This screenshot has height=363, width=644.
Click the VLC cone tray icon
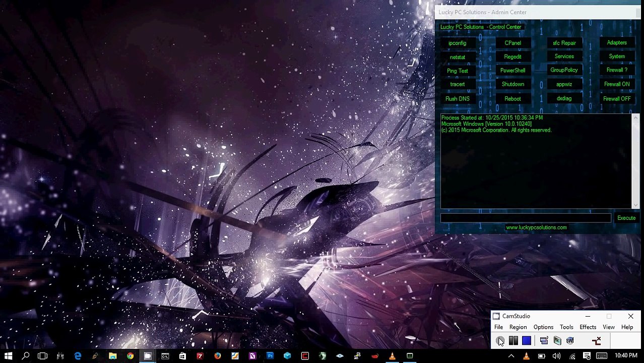click(x=526, y=356)
